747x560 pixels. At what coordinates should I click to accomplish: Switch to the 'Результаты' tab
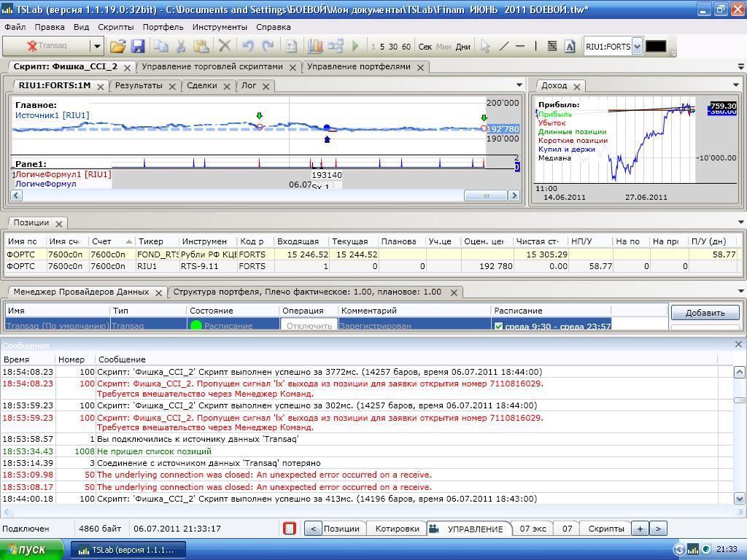coord(139,85)
